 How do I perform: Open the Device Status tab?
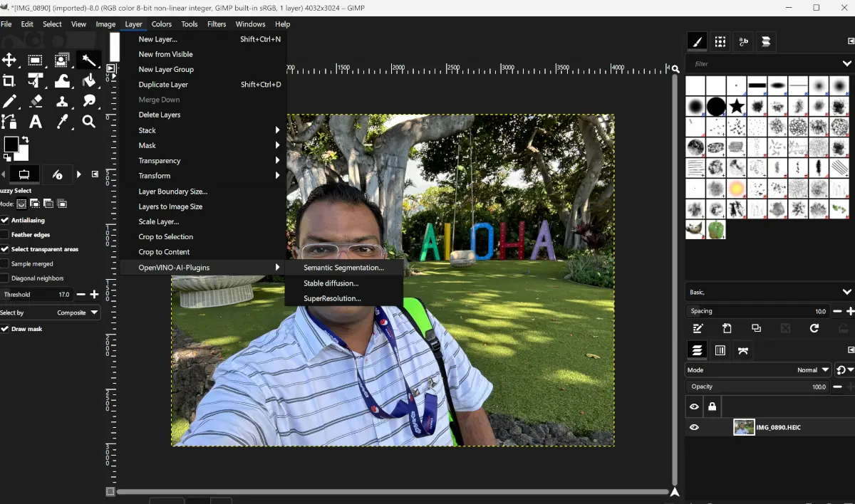(x=58, y=174)
